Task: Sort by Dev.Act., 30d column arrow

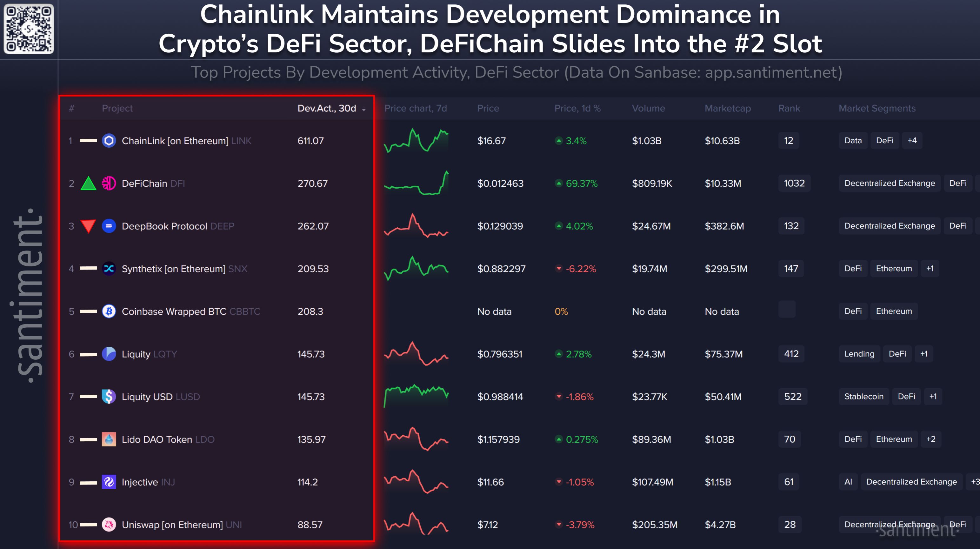Action: tap(364, 110)
